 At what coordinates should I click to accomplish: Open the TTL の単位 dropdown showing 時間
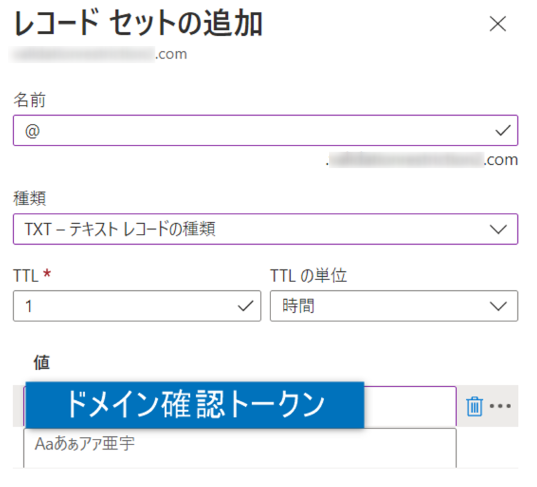coord(394,306)
